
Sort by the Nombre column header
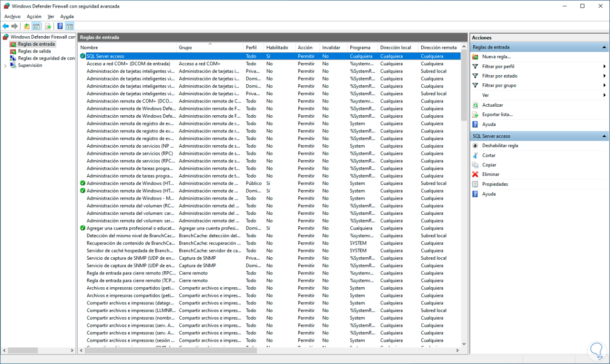[127, 47]
